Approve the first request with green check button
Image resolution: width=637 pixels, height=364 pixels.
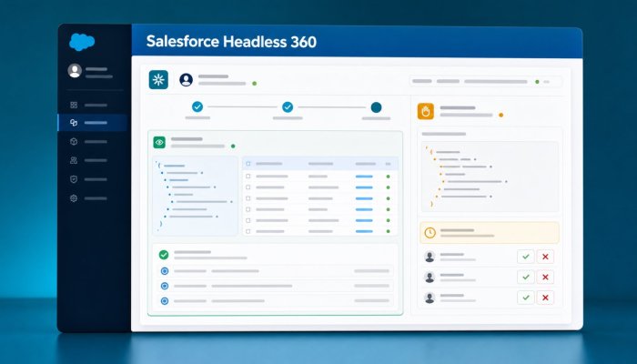pos(526,257)
